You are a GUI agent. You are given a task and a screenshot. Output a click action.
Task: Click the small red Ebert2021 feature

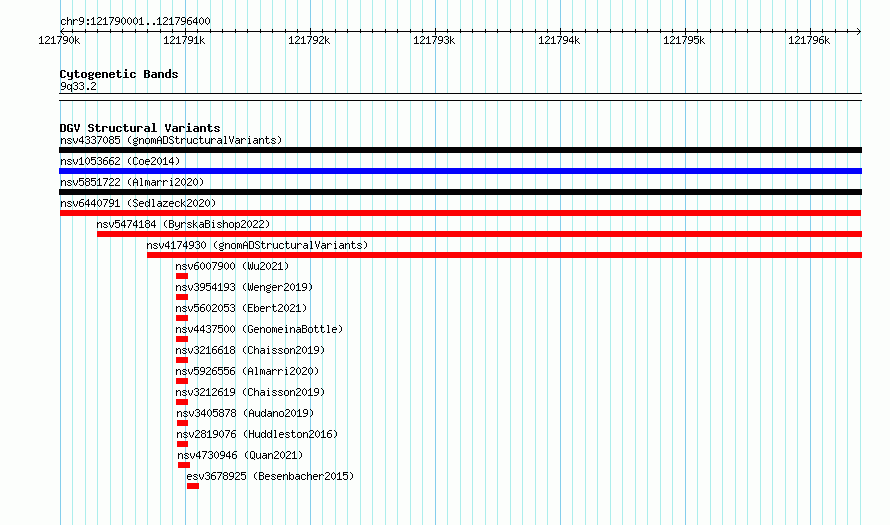182,318
